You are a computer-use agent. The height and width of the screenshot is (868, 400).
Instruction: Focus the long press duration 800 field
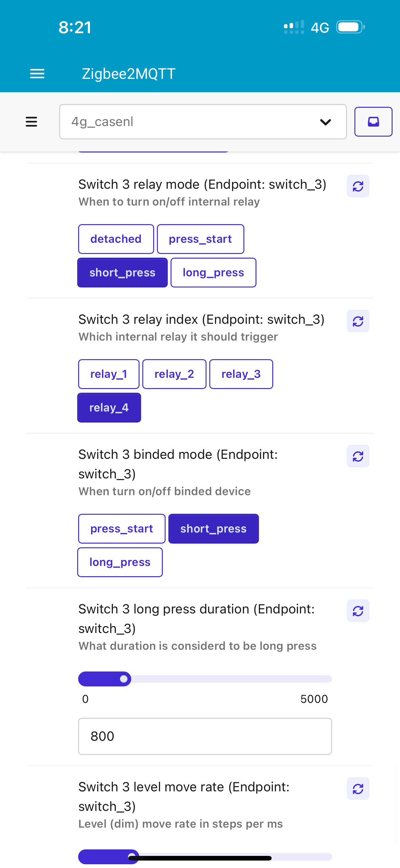205,736
